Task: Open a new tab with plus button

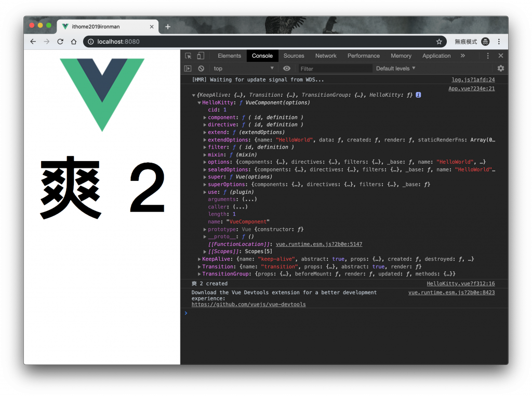Action: tap(168, 27)
